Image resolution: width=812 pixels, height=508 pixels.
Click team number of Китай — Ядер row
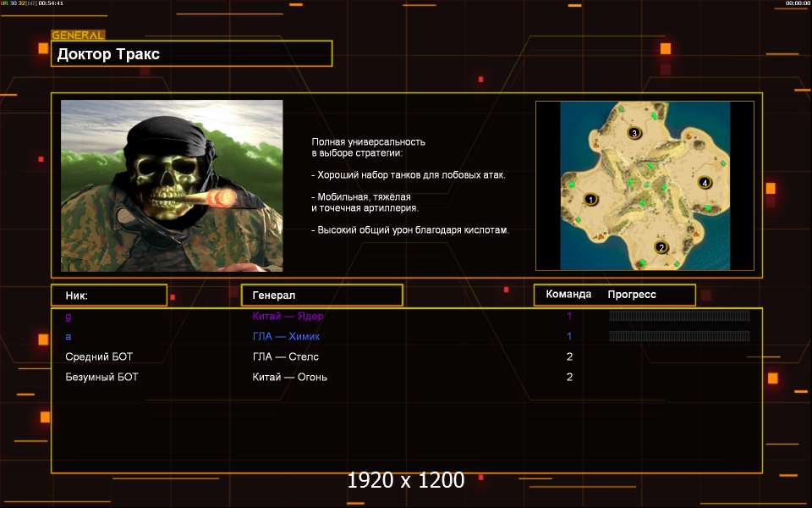coord(569,316)
